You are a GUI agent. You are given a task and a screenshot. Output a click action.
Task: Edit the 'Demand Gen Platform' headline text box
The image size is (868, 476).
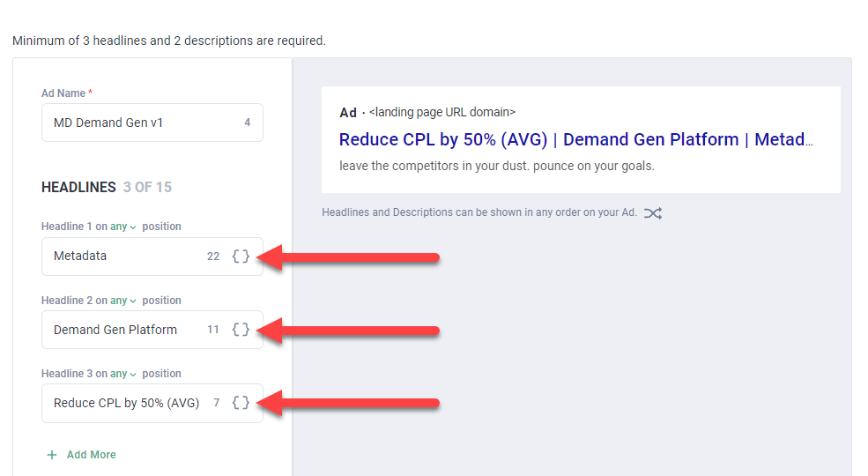coord(123,330)
